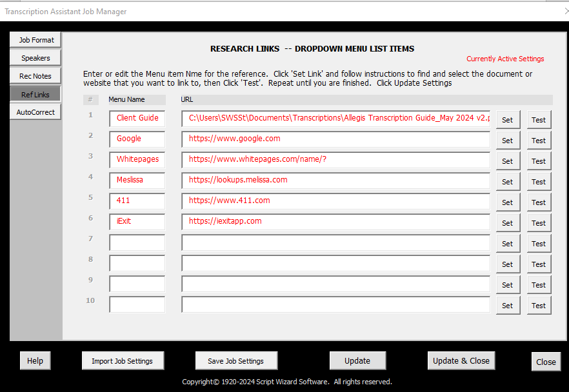Viewport: 569px width, 392px height.
Task: Click the Allegis Transcription Guide path field
Action: tap(335, 119)
